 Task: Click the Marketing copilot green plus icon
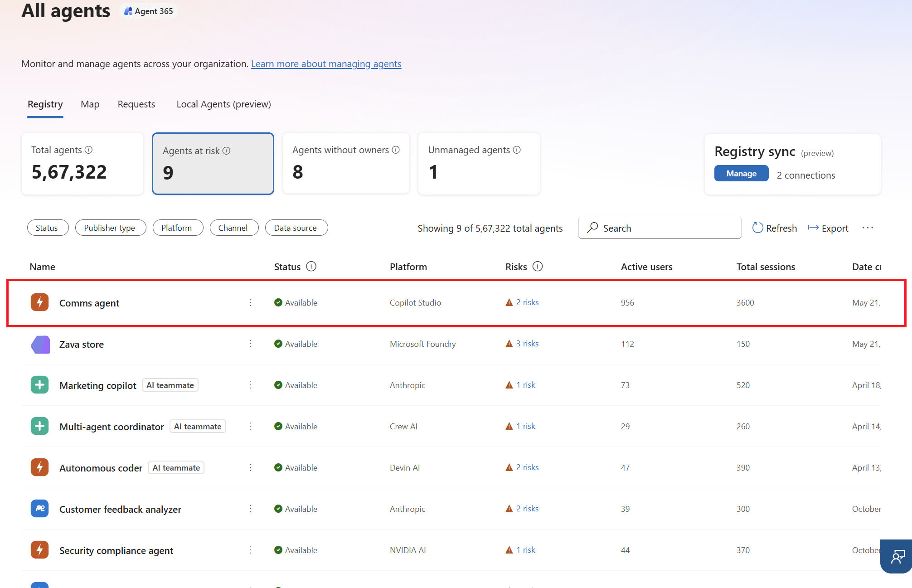click(x=40, y=385)
